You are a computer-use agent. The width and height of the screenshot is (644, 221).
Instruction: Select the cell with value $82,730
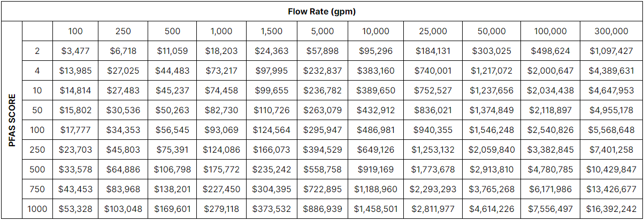[x=221, y=111]
